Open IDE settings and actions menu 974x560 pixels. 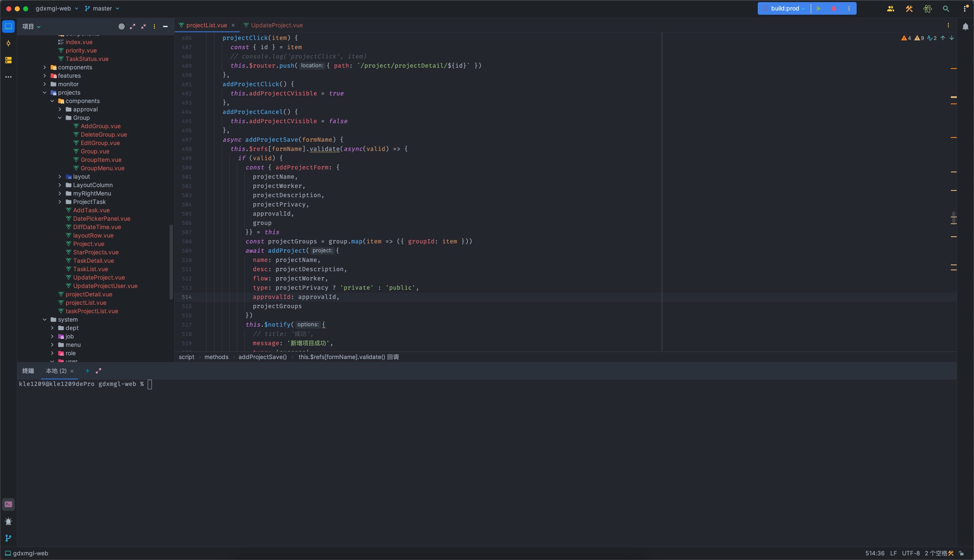[966, 8]
